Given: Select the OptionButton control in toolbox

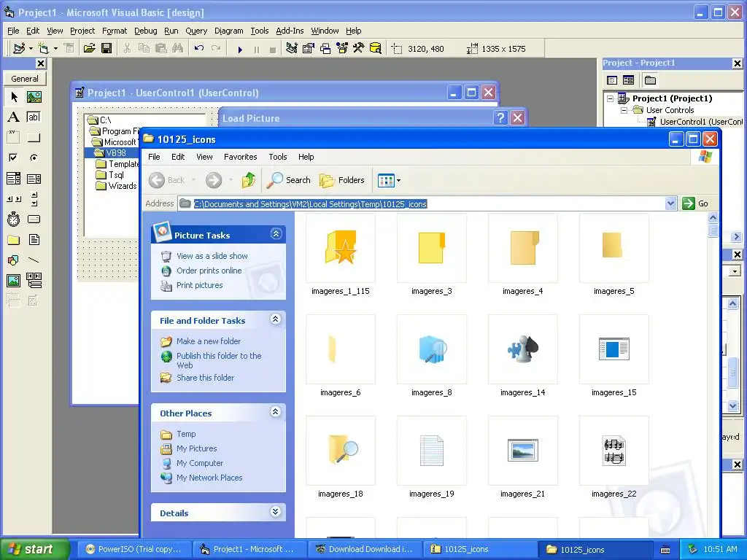Looking at the screenshot, I should [x=34, y=157].
